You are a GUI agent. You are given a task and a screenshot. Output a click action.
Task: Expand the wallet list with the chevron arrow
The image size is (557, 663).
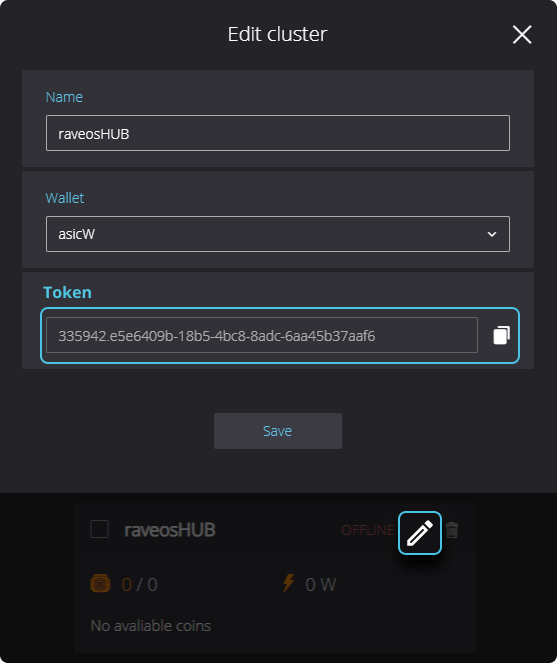click(x=491, y=234)
